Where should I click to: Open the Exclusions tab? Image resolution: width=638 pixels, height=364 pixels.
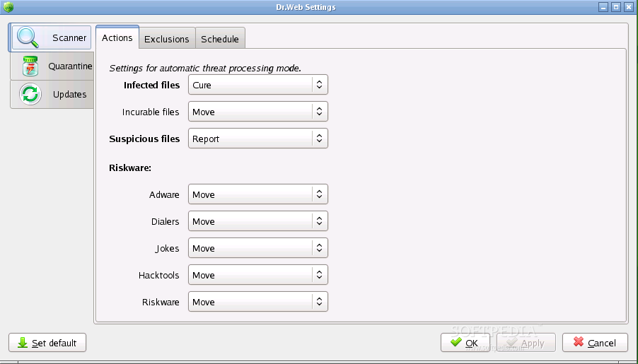point(167,39)
